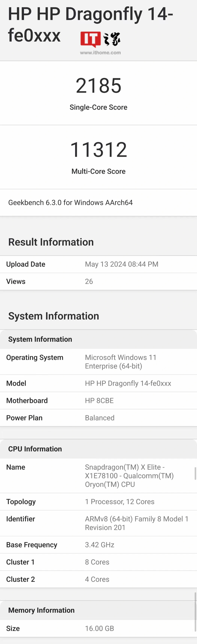Image resolution: width=197 pixels, height=644 pixels.
Task: Click the 3.42 GHz base frequency value
Action: tap(99, 545)
